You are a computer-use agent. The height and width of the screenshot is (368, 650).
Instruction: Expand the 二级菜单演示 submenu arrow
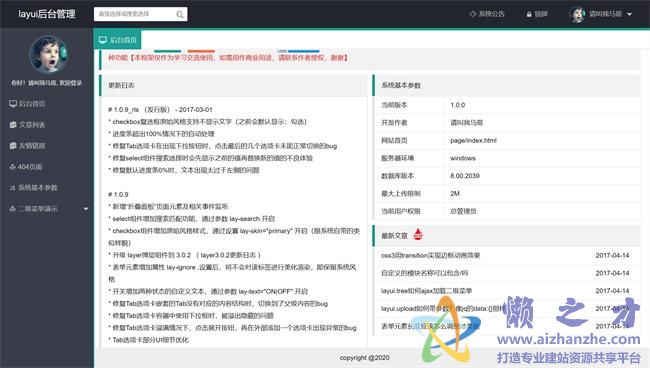(86, 208)
